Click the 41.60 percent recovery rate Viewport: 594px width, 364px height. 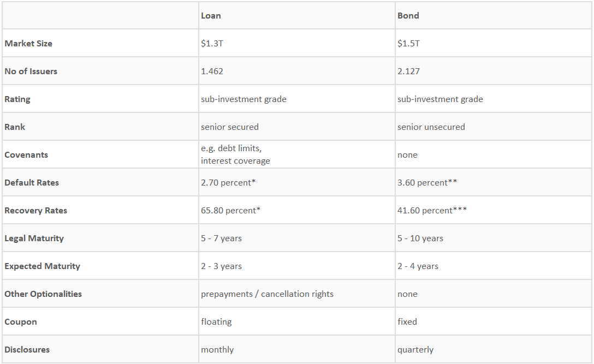[432, 211]
